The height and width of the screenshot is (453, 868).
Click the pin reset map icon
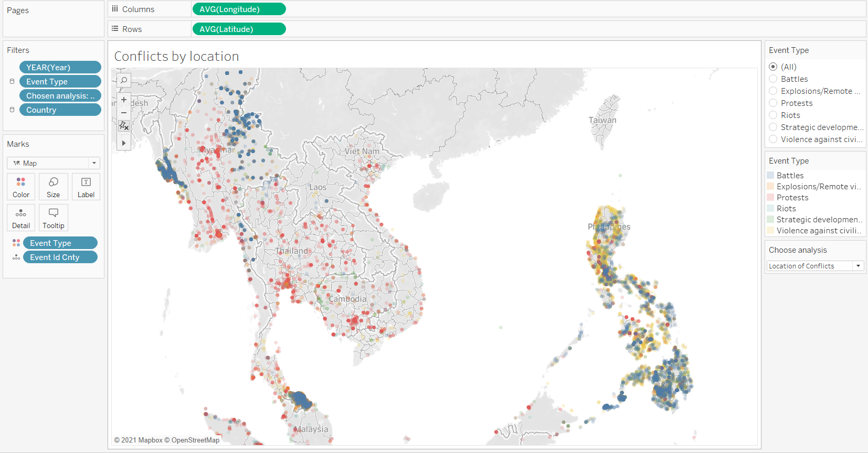point(124,126)
